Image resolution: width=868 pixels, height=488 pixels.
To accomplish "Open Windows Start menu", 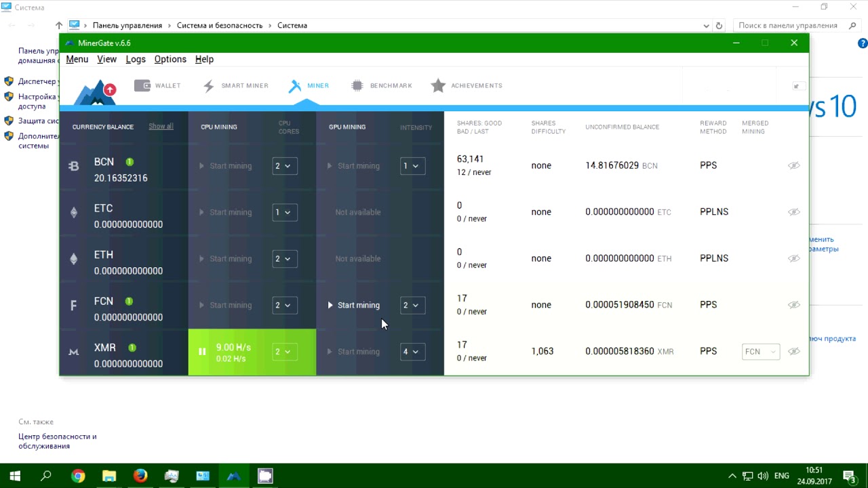I will (15, 476).
